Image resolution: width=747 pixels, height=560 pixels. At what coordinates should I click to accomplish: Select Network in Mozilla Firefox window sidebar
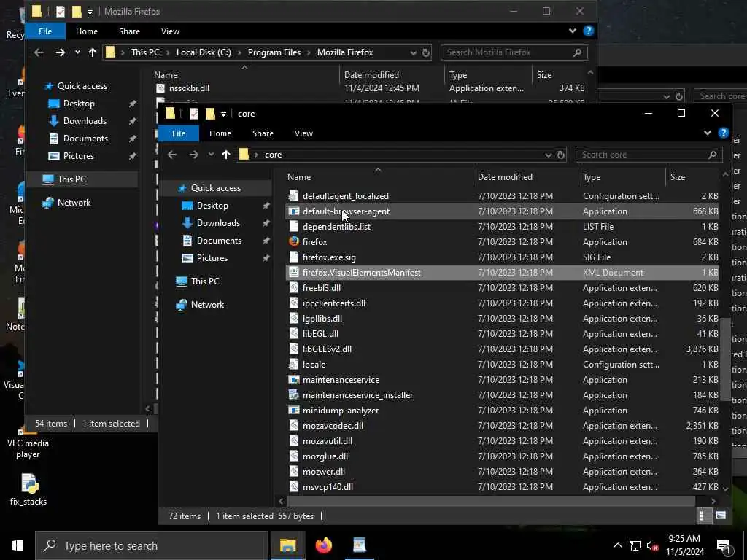point(74,203)
